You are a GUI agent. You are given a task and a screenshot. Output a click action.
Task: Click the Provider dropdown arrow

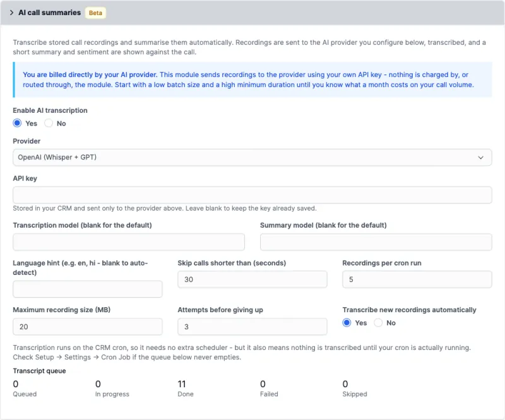480,158
